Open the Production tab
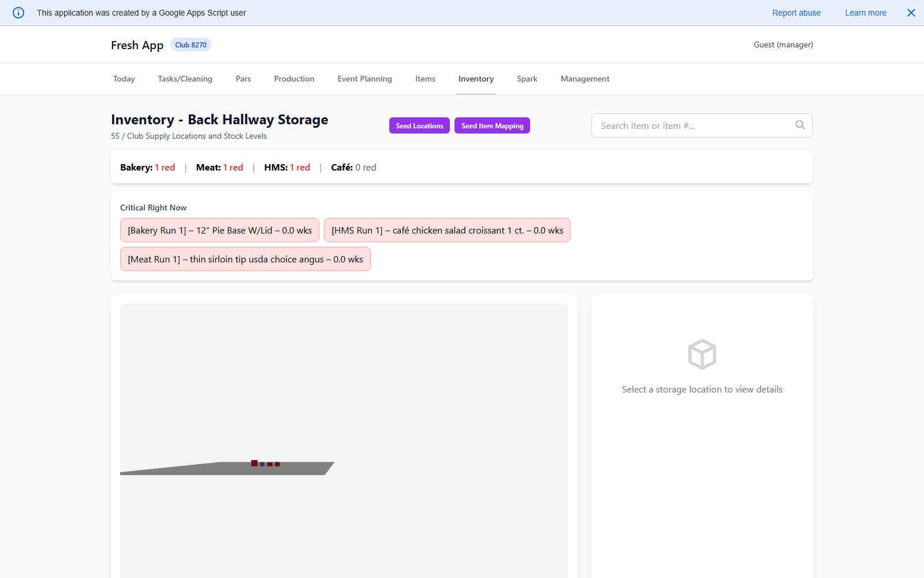 click(x=294, y=79)
